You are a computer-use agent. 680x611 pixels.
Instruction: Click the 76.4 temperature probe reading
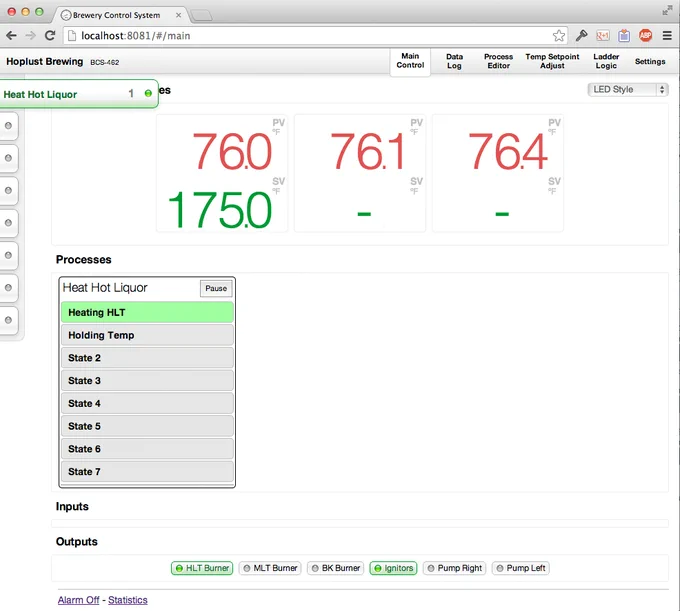[x=507, y=151]
